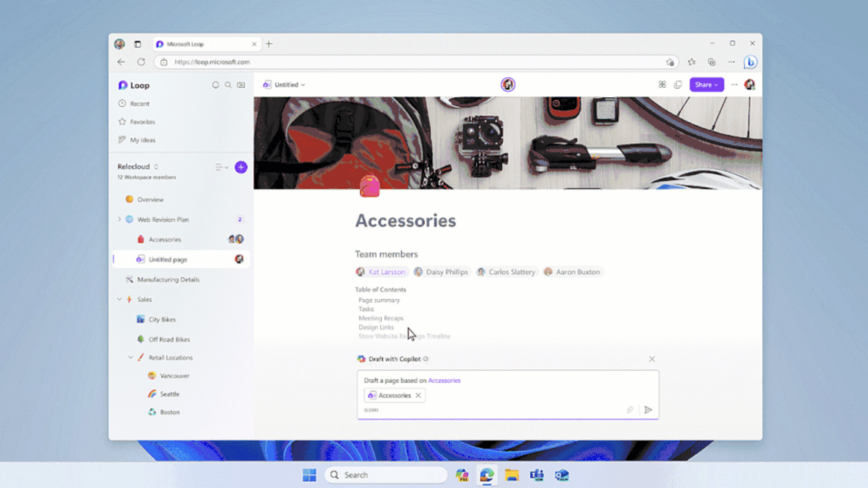
Task: Switch workspace via Relecloud chevron
Action: click(x=156, y=167)
